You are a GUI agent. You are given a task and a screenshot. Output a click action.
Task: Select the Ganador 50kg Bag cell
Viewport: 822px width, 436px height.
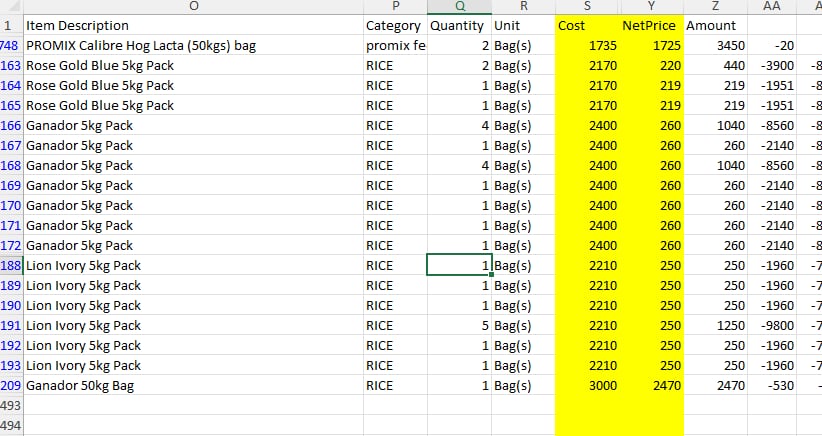(192, 385)
